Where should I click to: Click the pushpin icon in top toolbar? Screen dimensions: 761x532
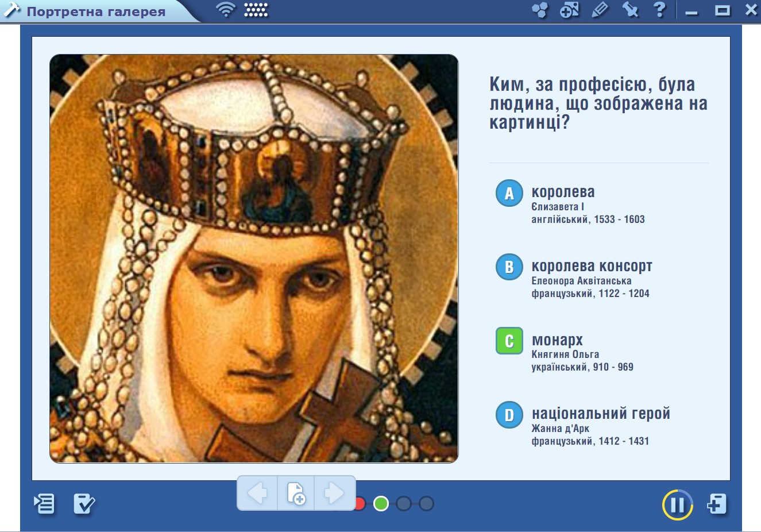coord(630,10)
